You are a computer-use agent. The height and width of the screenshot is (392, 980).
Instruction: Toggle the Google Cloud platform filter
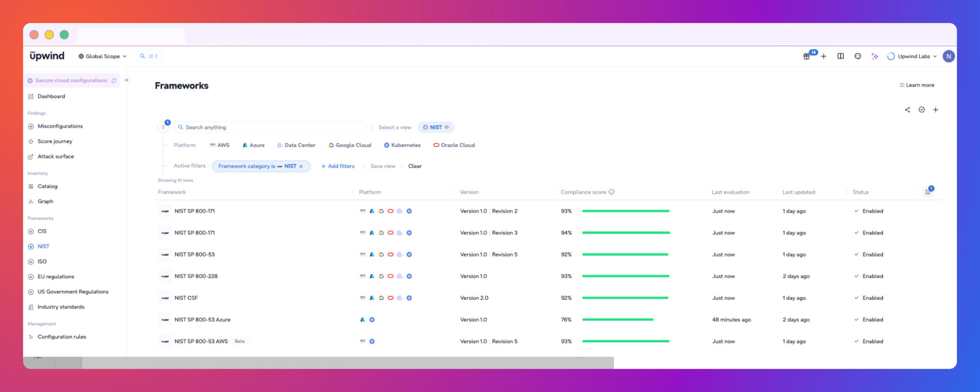pyautogui.click(x=350, y=145)
